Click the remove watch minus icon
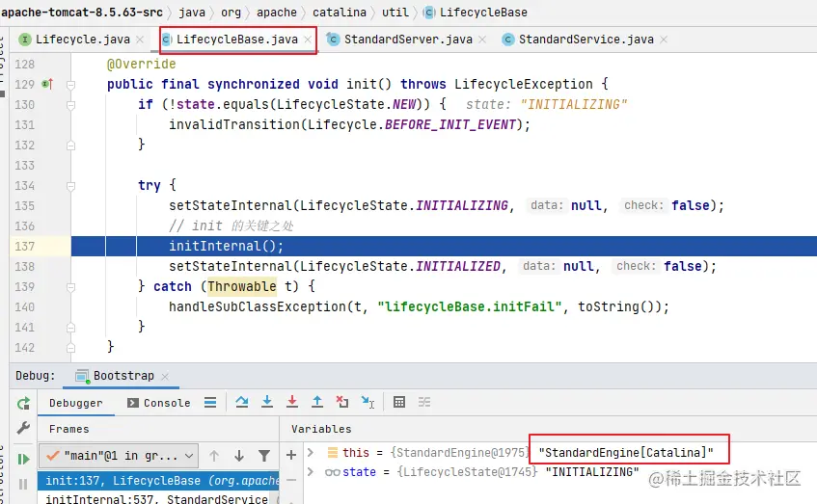Screen dimensions: 817x504 (291, 480)
